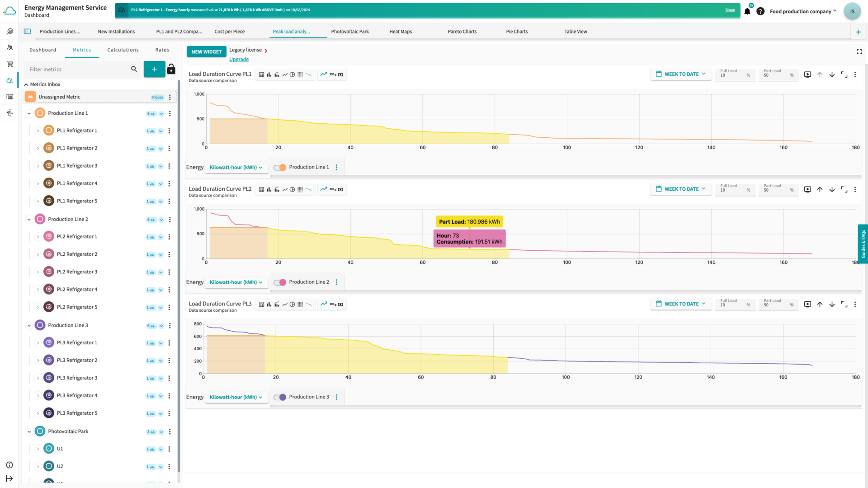Click the horizontal scrollbar under PL1 chart
This screenshot has height=488, width=868.
tap(565, 176)
